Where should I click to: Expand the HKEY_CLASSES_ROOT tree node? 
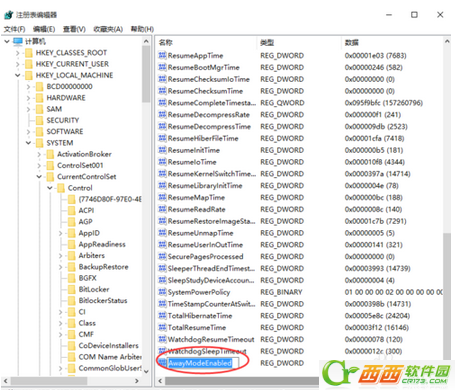pos(18,53)
